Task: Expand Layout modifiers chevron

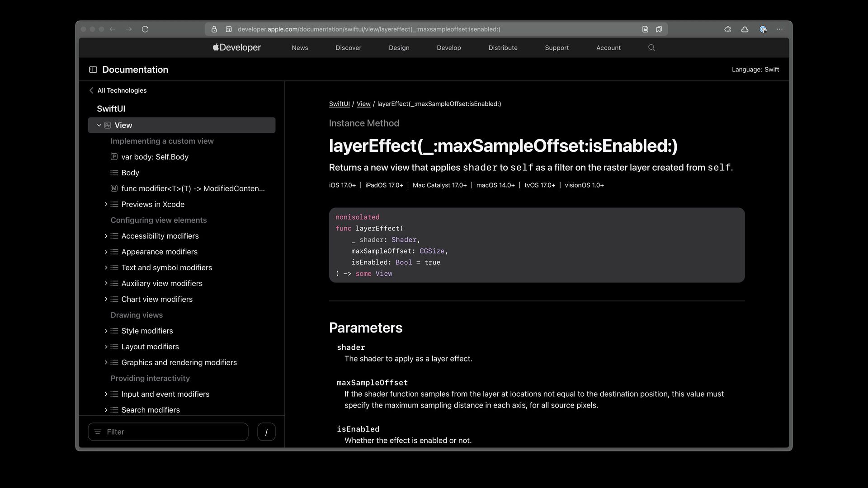Action: coord(106,347)
